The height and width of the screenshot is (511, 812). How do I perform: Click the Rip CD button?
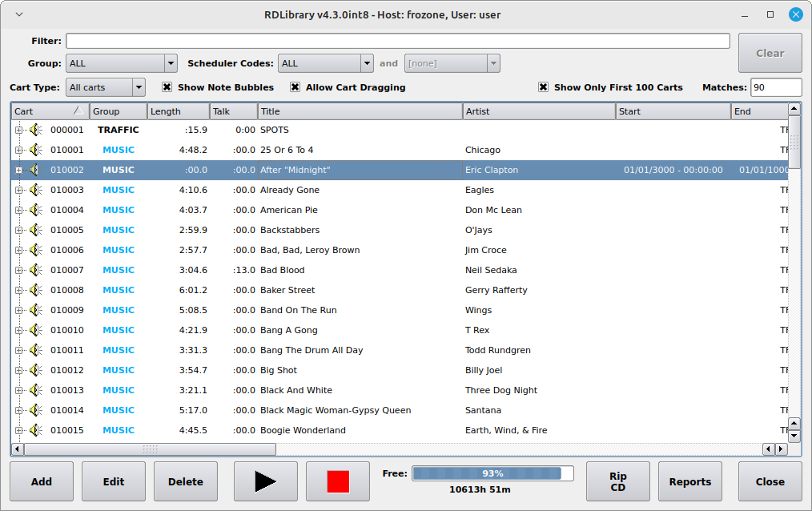click(617, 481)
